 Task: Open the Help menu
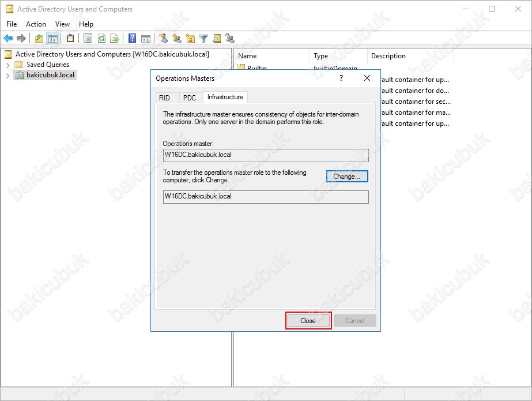coord(86,24)
